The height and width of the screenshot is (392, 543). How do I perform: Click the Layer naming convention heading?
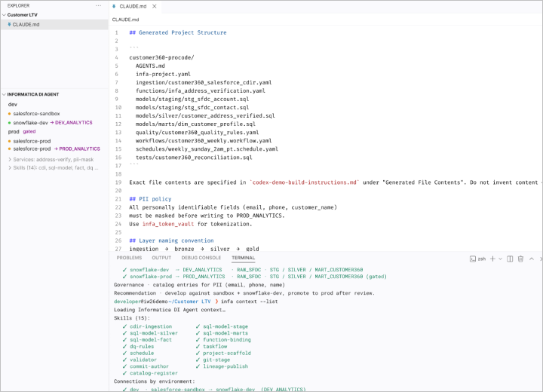171,240
